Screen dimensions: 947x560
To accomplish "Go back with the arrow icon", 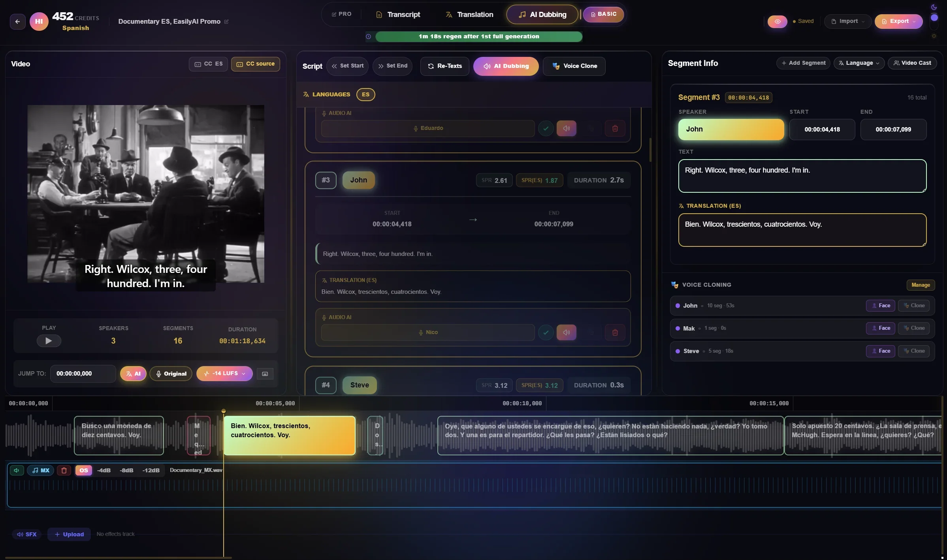I will [x=17, y=22].
